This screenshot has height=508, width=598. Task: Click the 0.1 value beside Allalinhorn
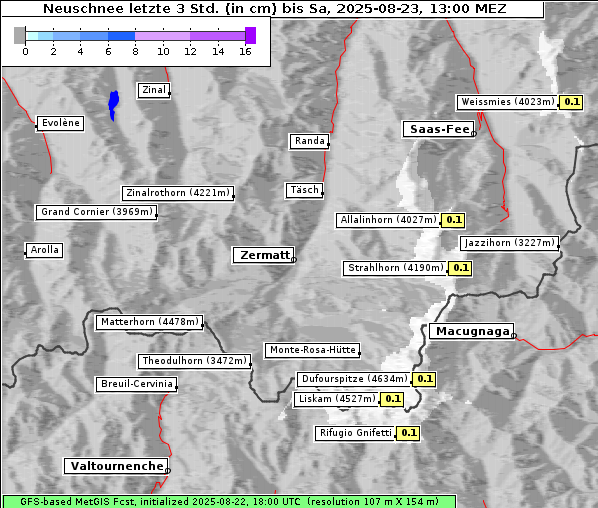coord(453,220)
